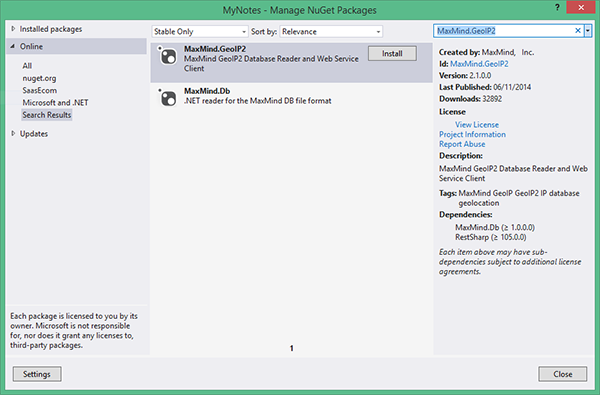Install the MaxMind.GeoIP2 package
The image size is (600, 395).
392,54
